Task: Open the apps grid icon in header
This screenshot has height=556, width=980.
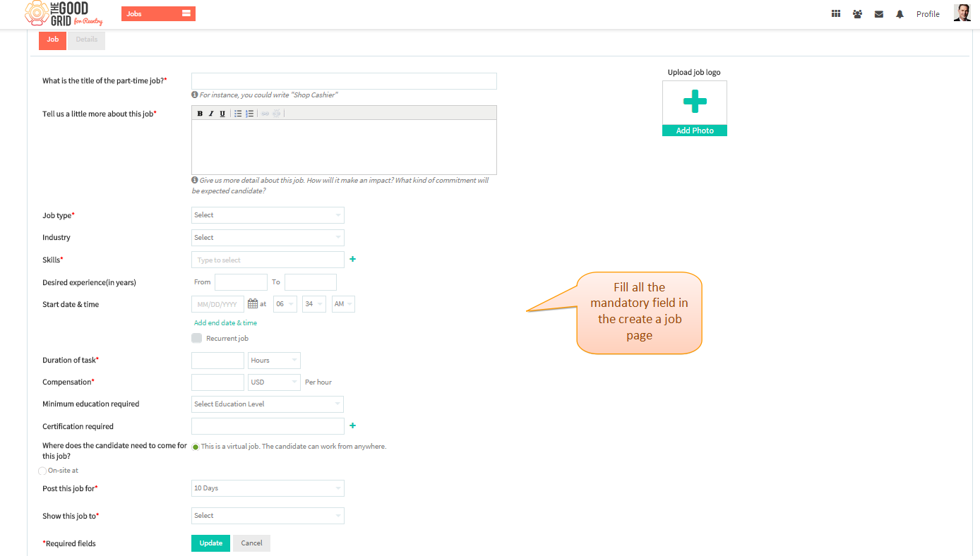Action: 836,13
